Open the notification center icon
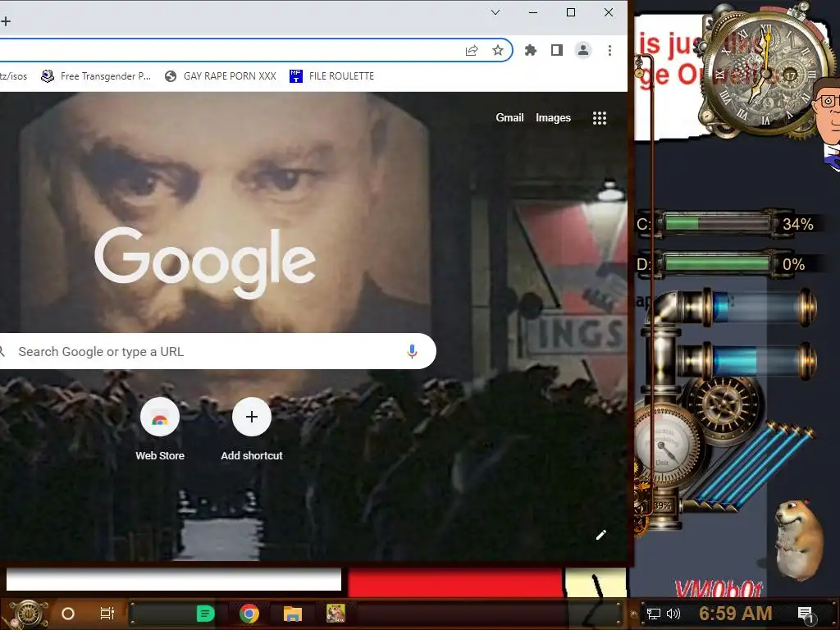This screenshot has width=840, height=630. coord(806,614)
